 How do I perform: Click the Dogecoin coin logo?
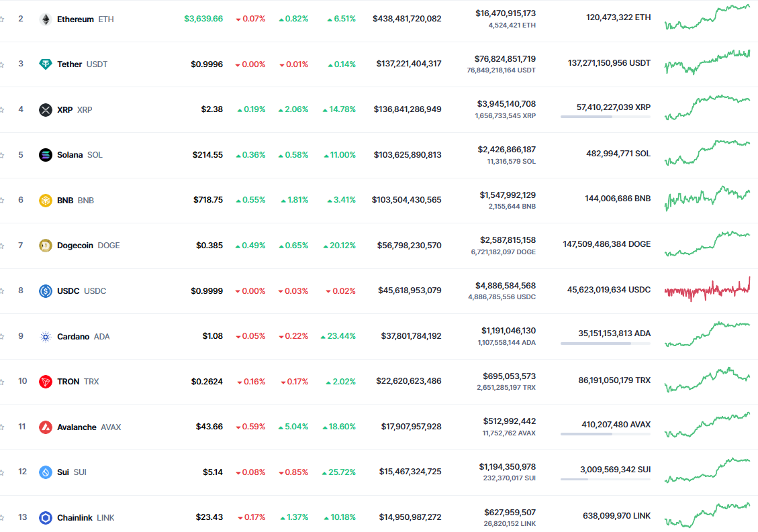pyautogui.click(x=46, y=246)
